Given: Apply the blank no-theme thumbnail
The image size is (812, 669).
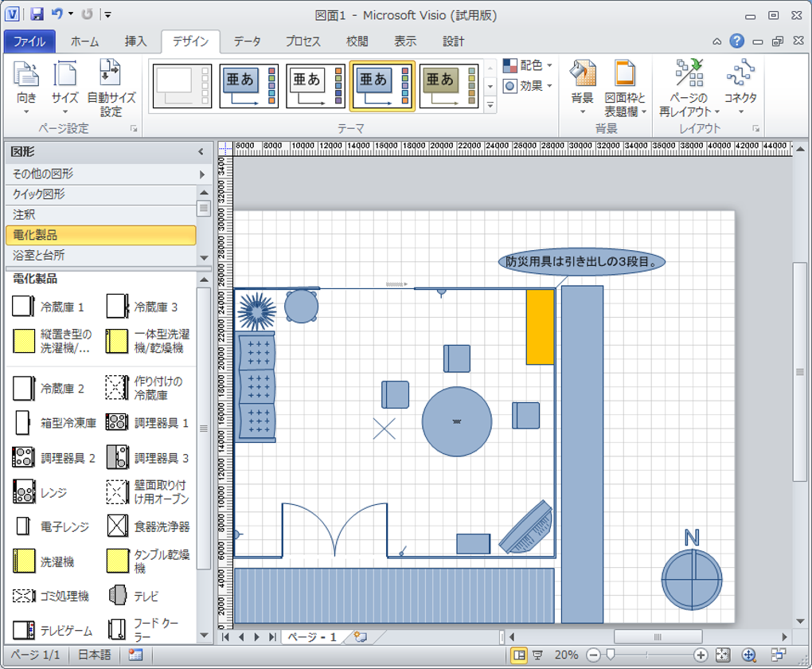Looking at the screenshot, I should click(182, 86).
